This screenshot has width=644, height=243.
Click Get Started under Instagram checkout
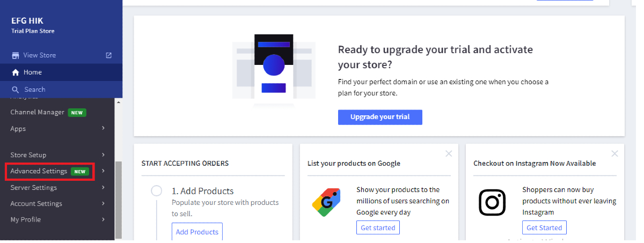[x=544, y=228]
